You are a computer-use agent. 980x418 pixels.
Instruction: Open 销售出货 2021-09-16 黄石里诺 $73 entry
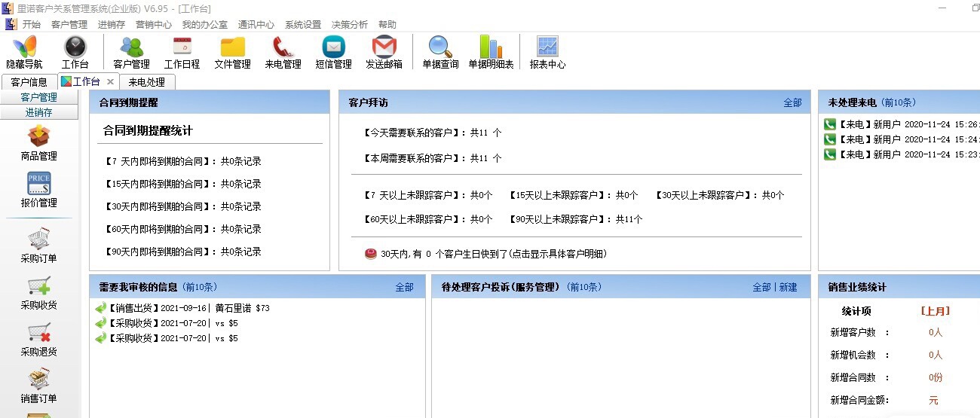(x=188, y=308)
